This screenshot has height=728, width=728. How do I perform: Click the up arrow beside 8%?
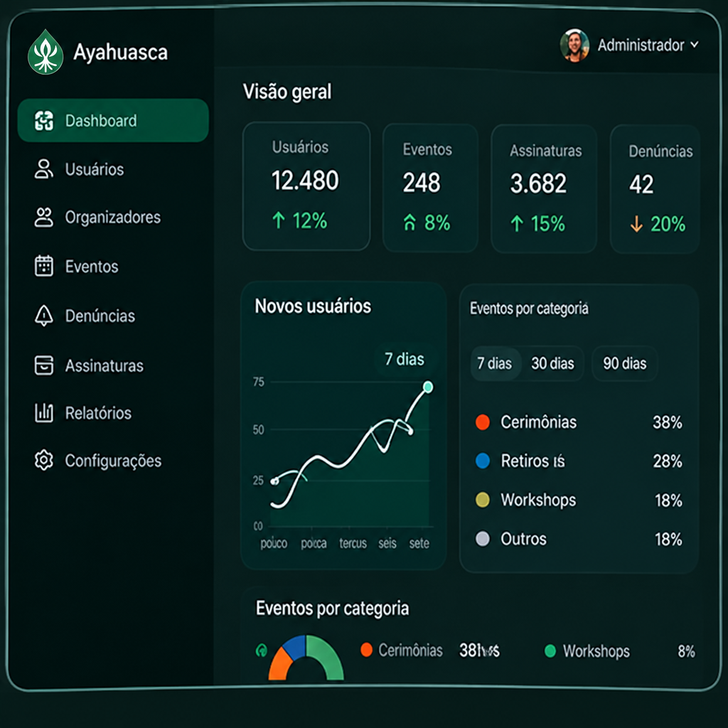pos(409,223)
